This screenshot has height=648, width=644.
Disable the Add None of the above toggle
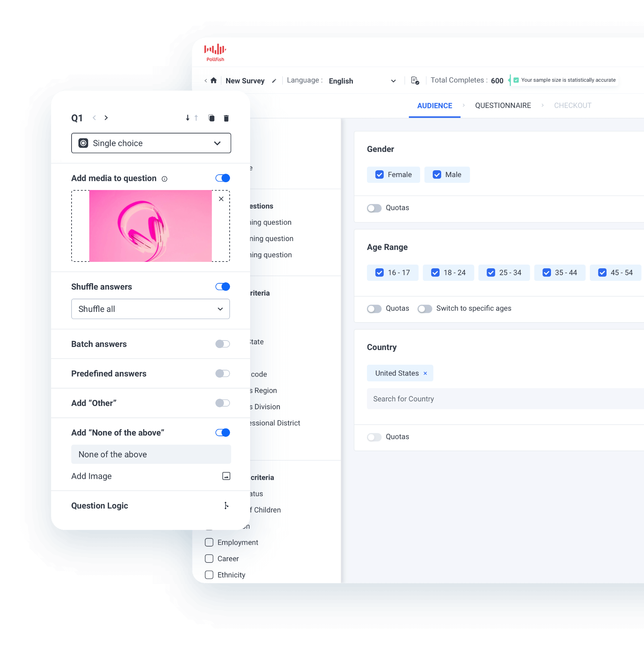(x=223, y=432)
